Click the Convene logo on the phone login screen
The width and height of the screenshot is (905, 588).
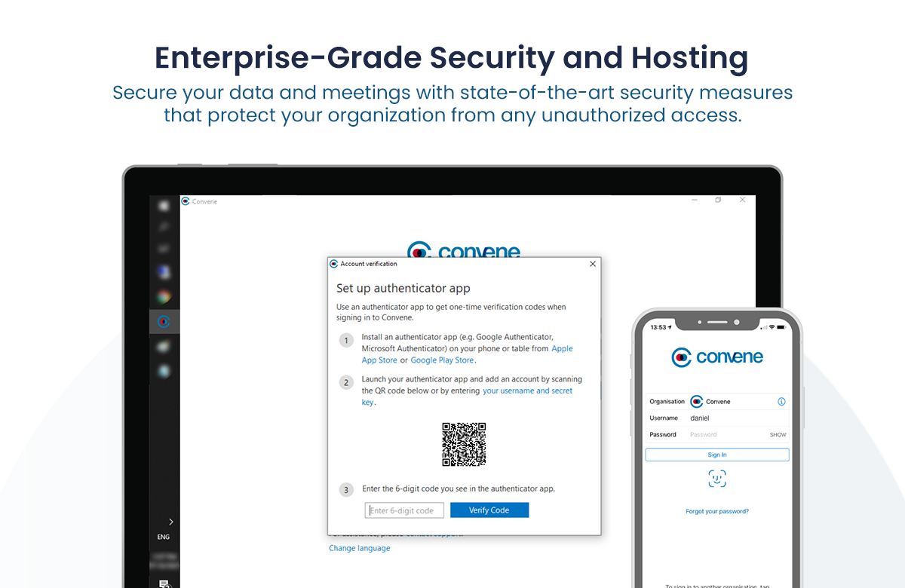pyautogui.click(x=716, y=357)
